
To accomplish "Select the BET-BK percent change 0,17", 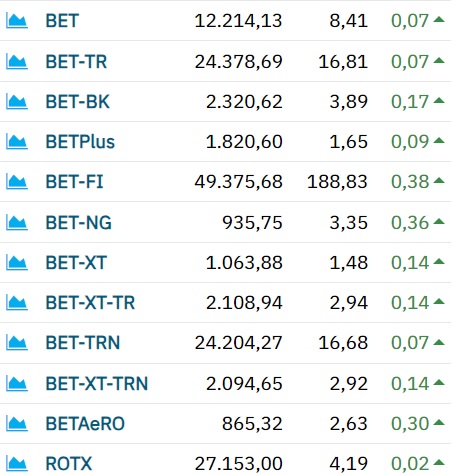I will 410,102.
